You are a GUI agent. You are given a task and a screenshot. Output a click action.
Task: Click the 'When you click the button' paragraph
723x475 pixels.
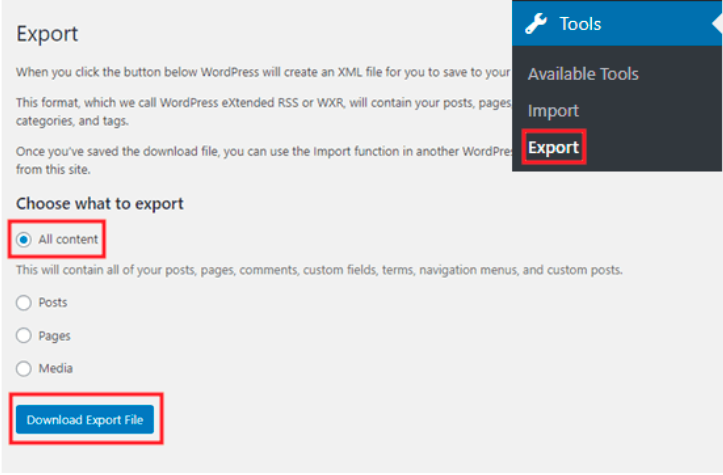tap(263, 72)
